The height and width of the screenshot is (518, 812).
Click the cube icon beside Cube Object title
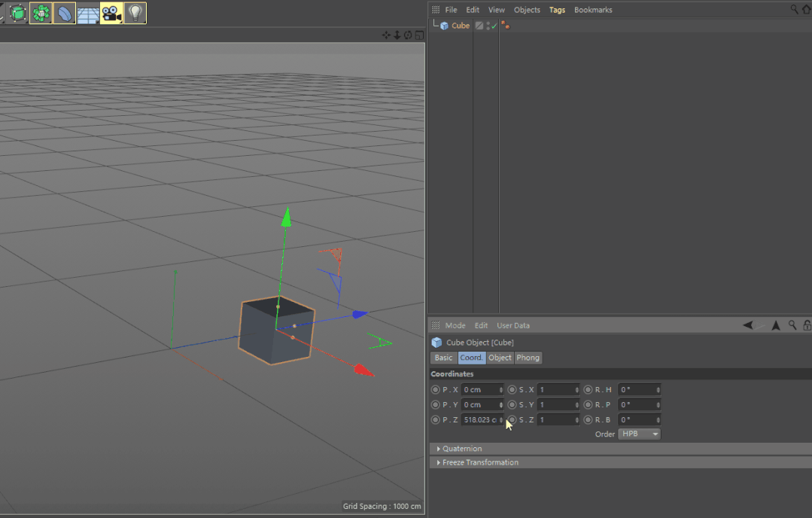[x=436, y=343]
